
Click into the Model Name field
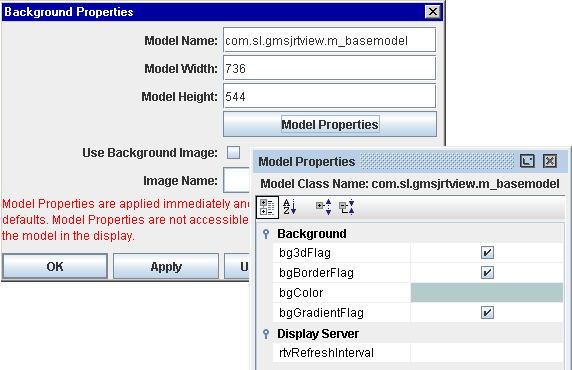[x=329, y=40]
